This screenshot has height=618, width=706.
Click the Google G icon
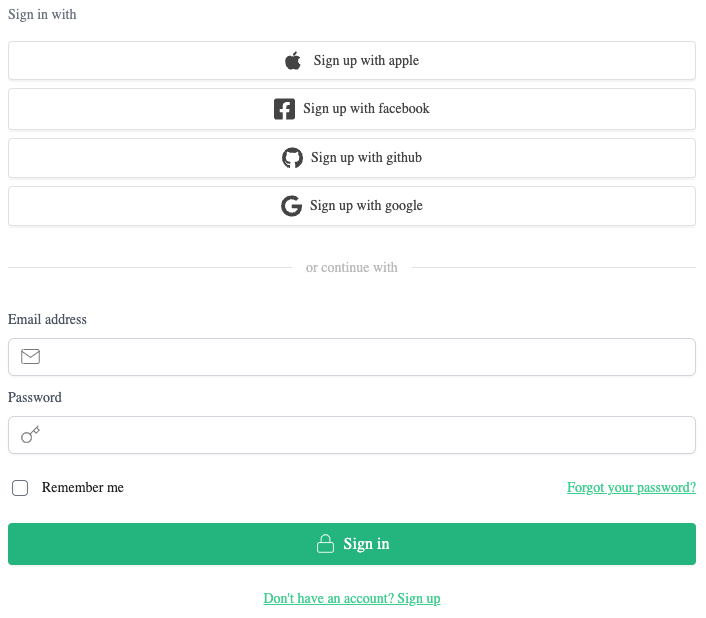(x=291, y=206)
